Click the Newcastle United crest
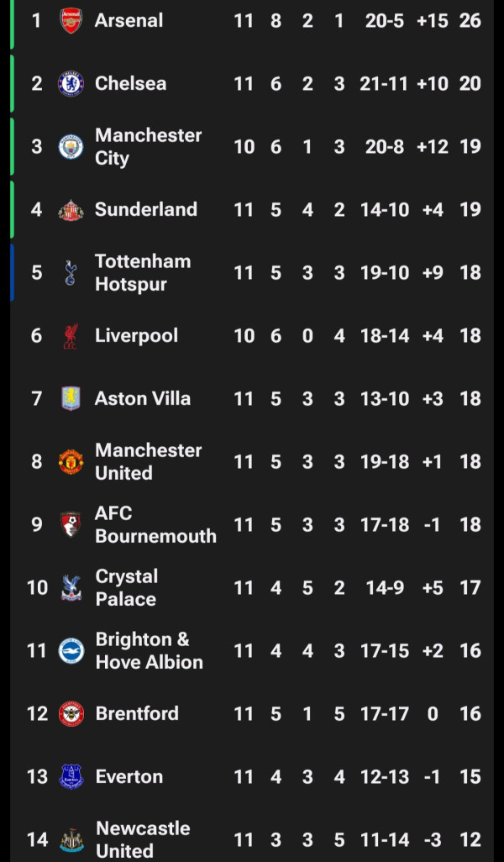504x862 pixels. 71,839
